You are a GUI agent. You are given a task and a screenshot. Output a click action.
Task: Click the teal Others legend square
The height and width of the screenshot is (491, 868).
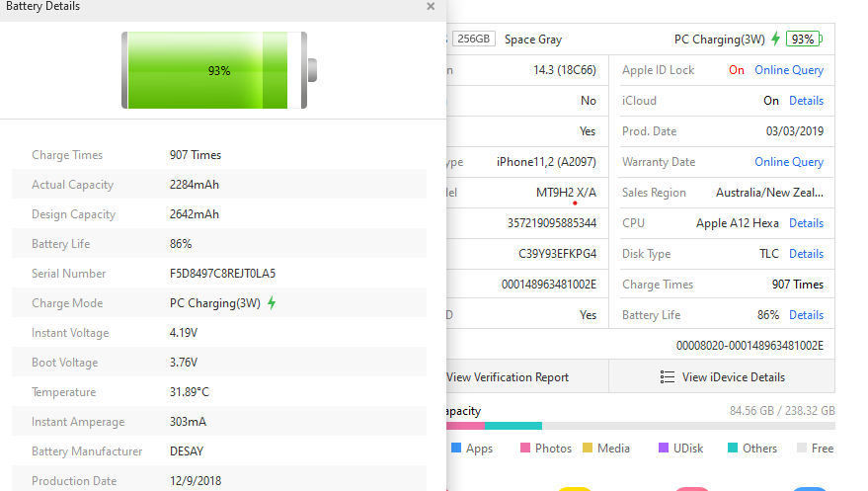(733, 448)
